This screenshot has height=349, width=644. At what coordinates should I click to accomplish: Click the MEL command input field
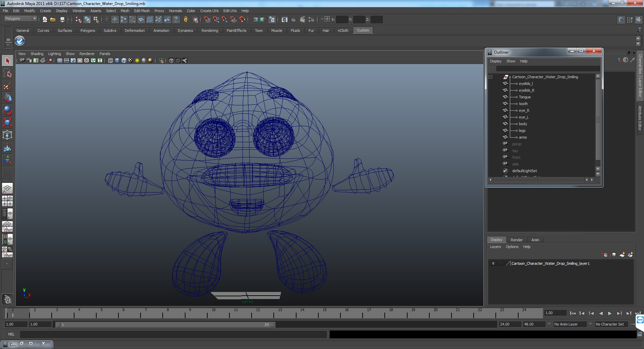coord(173,334)
